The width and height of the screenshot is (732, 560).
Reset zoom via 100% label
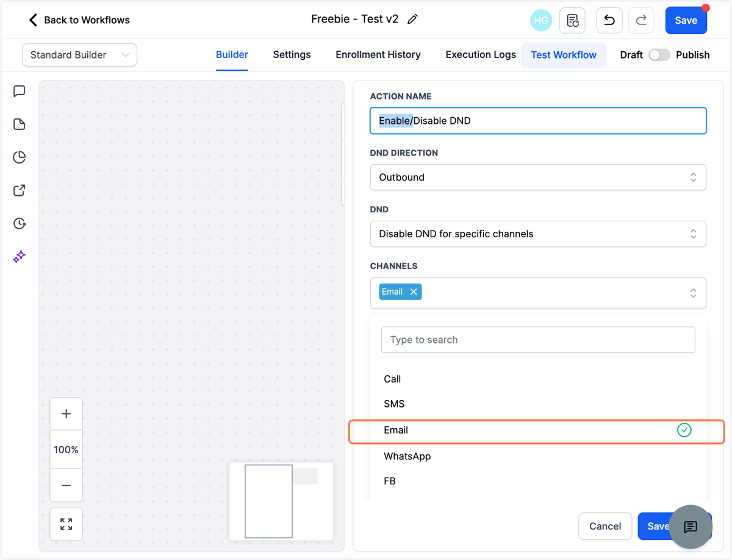66,450
